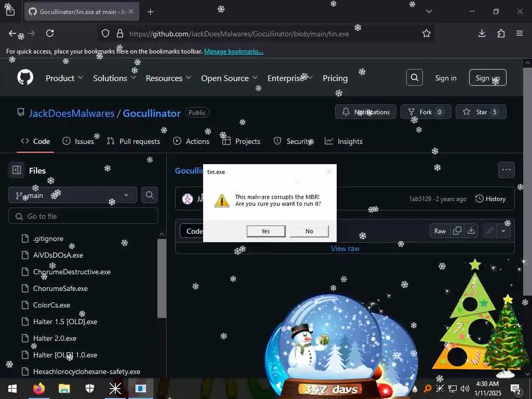
Task: Go back with the browser back arrow
Action: coord(12,33)
